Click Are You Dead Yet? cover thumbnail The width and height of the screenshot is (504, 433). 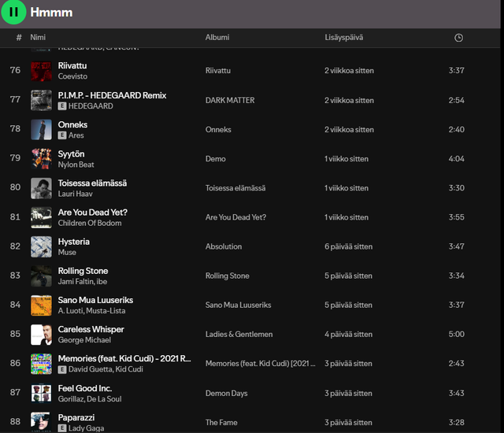[x=41, y=217]
